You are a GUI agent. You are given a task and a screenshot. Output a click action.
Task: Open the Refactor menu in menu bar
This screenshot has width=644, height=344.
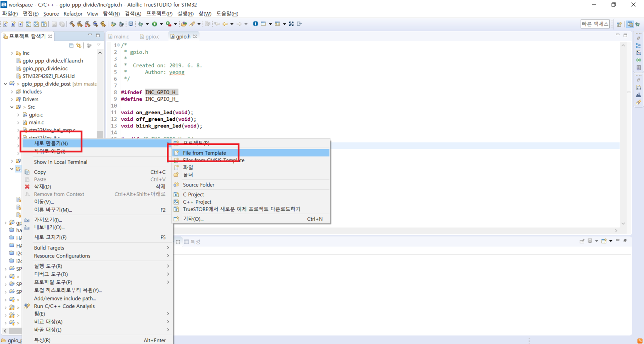[73, 14]
